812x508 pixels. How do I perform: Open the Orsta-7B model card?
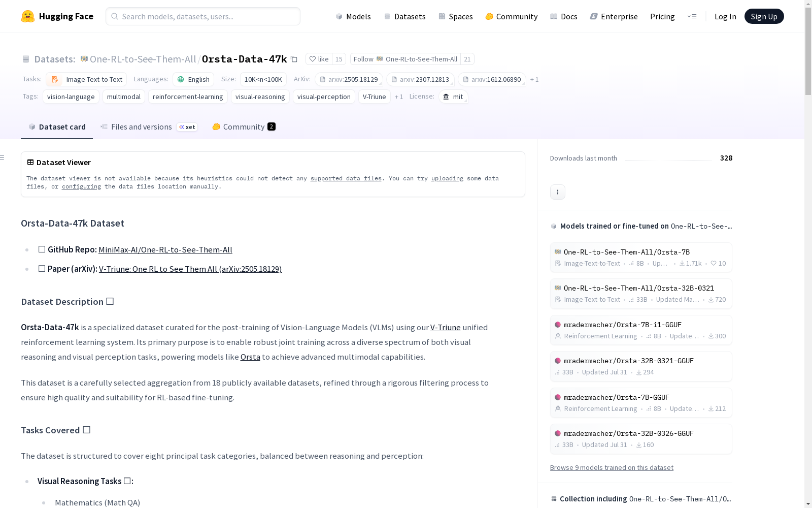coord(641,257)
